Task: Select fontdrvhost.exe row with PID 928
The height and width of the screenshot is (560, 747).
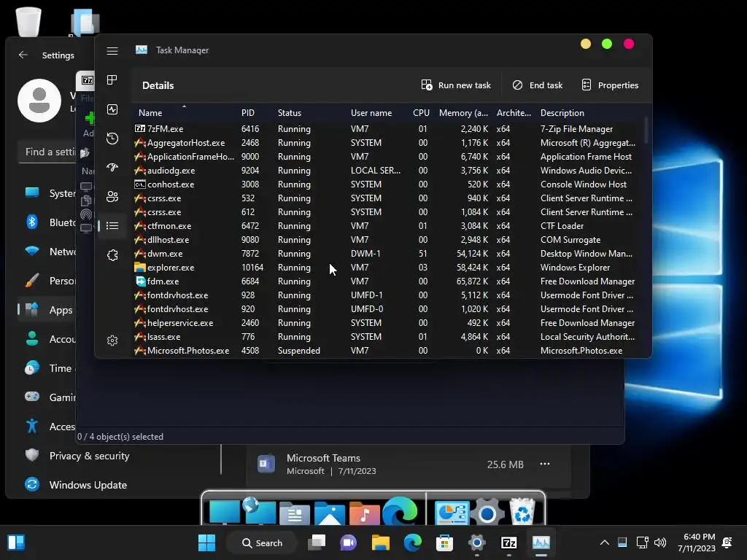Action: pyautogui.click(x=387, y=295)
